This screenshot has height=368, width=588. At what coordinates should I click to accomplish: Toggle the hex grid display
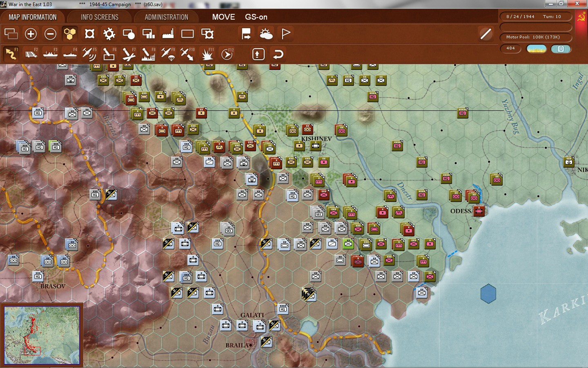tap(70, 34)
